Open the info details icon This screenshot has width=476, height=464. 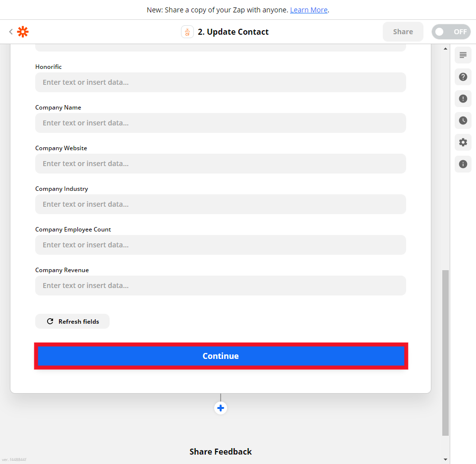(463, 164)
